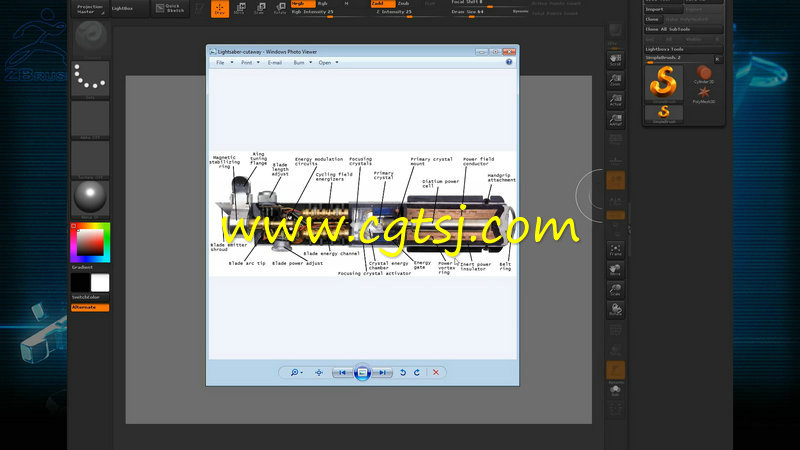Toggle the Zsub button
Viewport: 800px width, 450px height.
[x=404, y=4]
